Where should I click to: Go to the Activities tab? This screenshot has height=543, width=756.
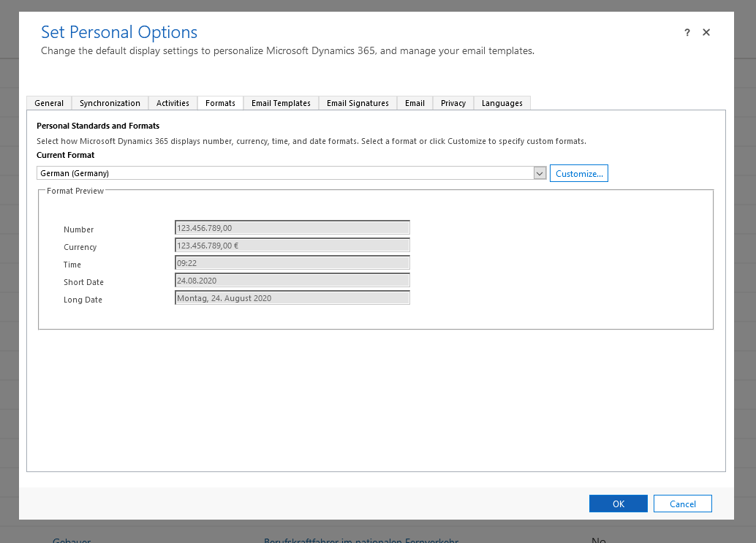[173, 103]
